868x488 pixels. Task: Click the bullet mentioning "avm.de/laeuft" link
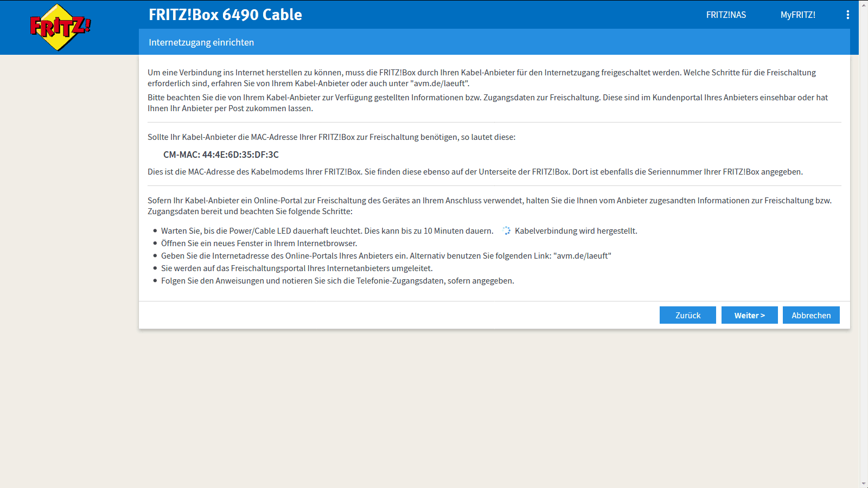tap(386, 256)
